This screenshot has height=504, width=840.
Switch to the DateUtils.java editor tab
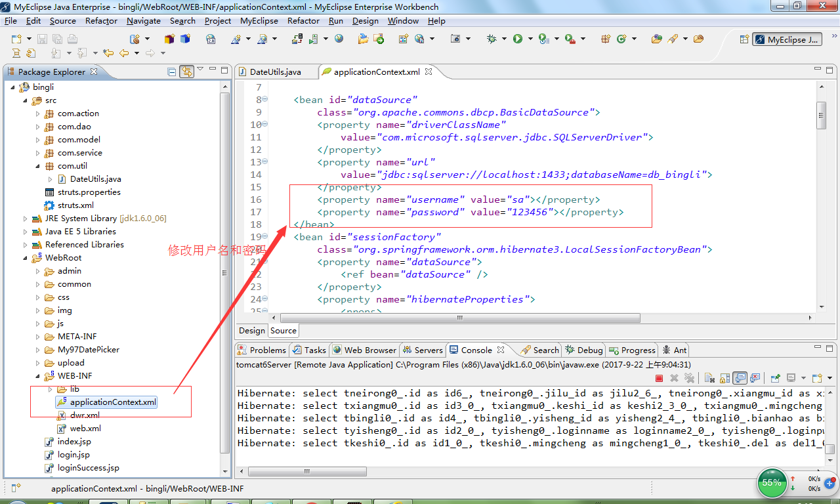tap(270, 72)
